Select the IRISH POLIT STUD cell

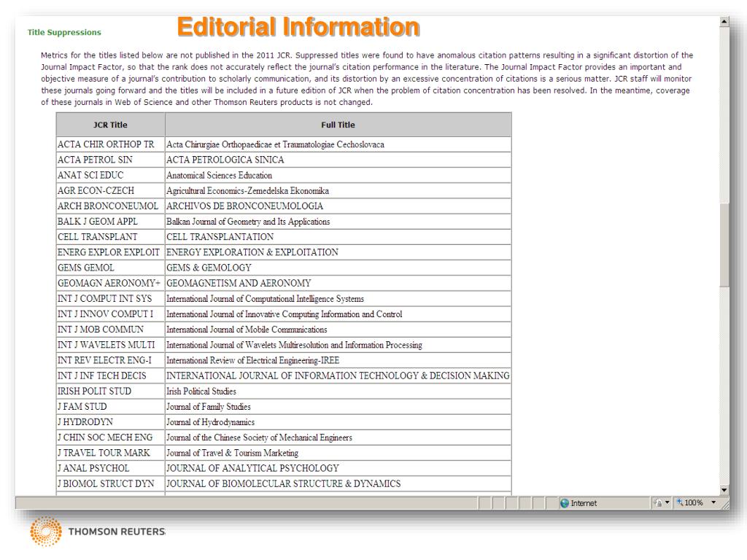point(111,391)
